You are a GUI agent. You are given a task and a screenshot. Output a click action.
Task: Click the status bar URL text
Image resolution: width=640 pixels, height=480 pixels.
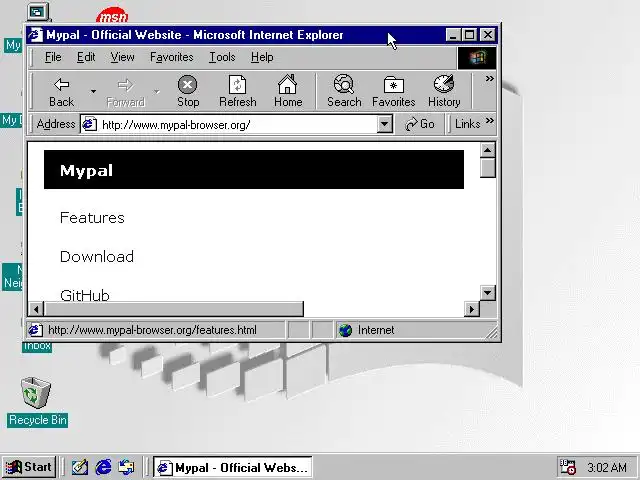click(152, 330)
